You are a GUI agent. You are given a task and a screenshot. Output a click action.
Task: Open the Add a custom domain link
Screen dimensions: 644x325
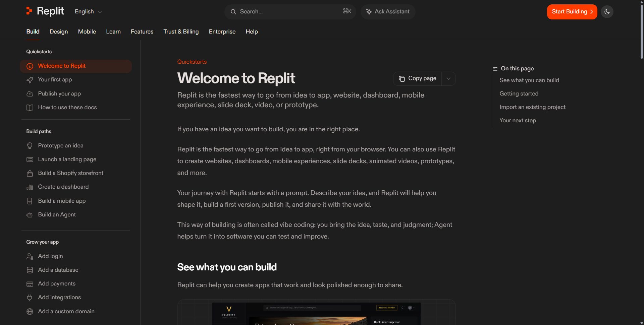(66, 312)
